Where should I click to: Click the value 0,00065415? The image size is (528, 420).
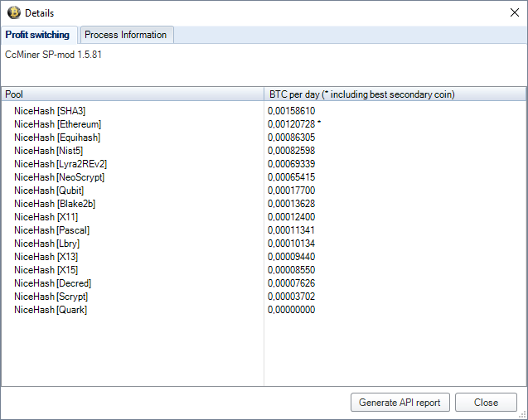coord(291,177)
